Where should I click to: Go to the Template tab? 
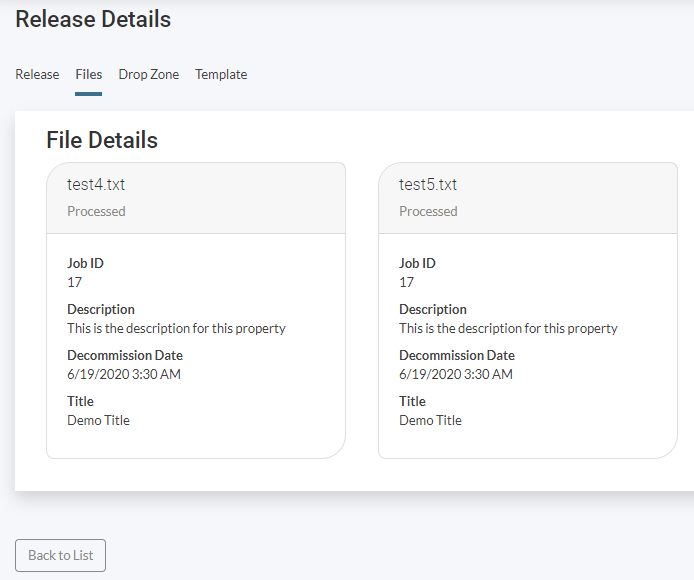[221, 75]
